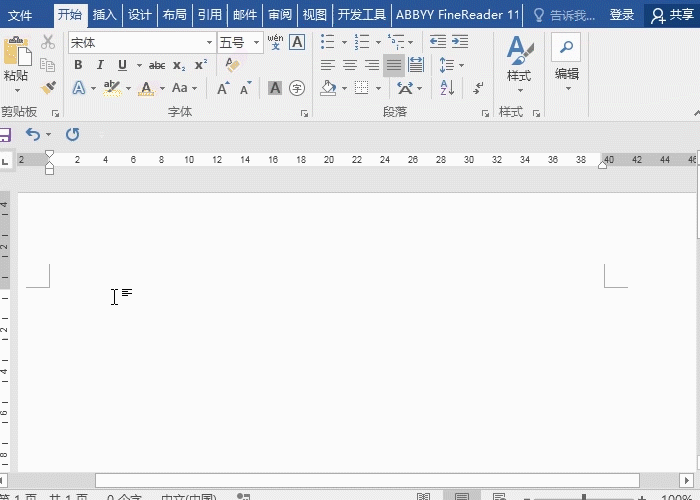700x500 pixels.
Task: Open the 段落 paragraph dialog launcher
Action: pos(485,113)
